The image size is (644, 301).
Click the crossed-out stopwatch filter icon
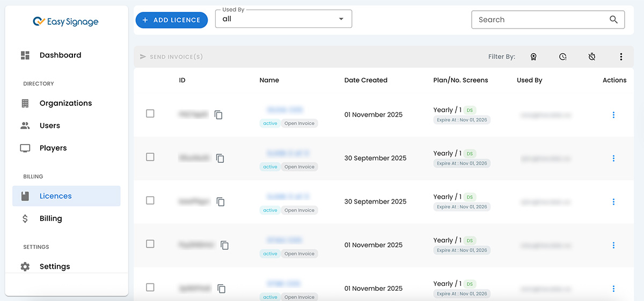click(x=591, y=57)
